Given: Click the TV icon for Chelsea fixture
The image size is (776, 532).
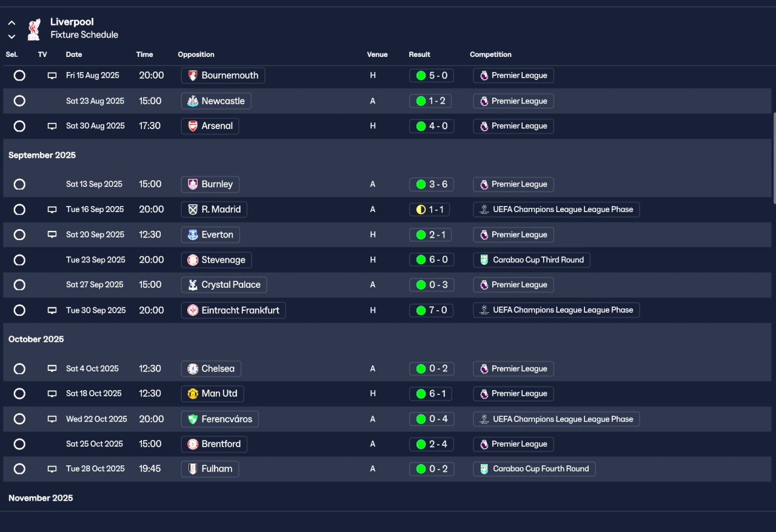Looking at the screenshot, I should (52, 369).
